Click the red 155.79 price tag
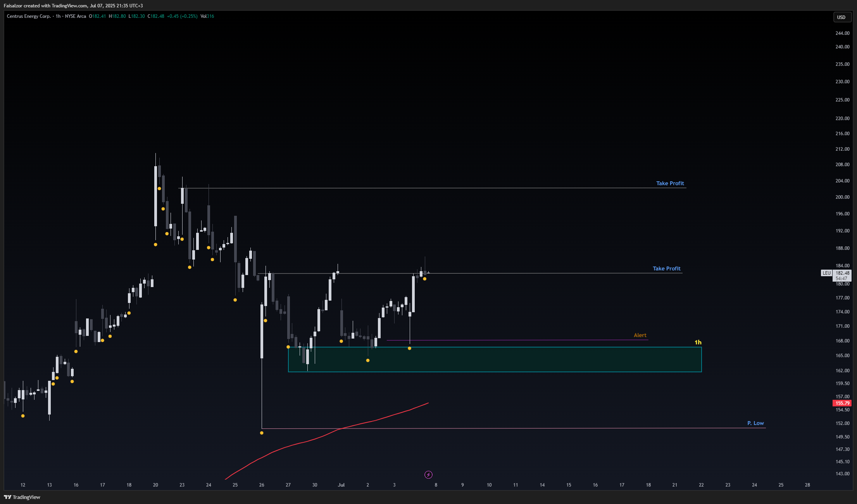The height and width of the screenshot is (504, 857). click(x=842, y=403)
